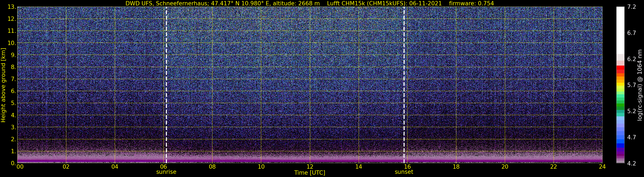Click the white dashed sunrise marker line

coord(166,85)
